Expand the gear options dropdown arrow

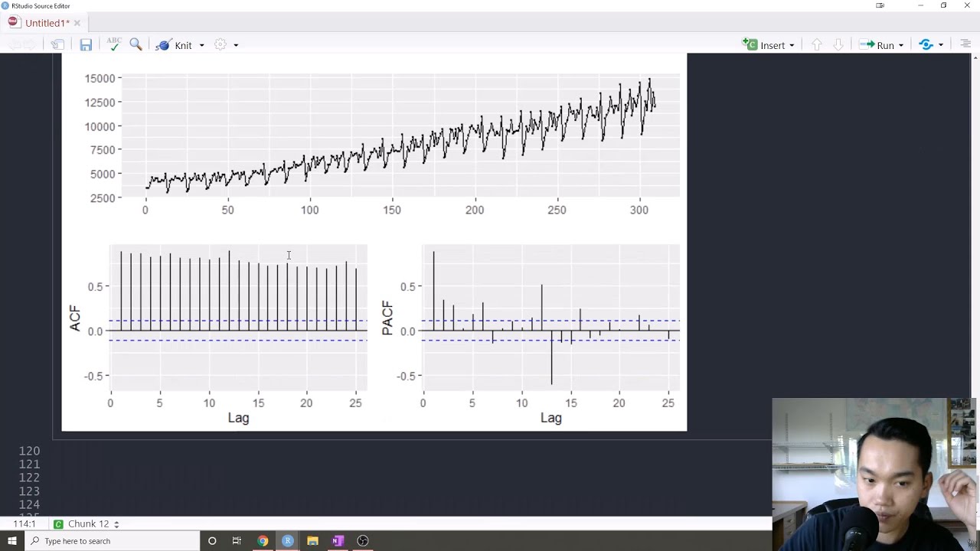point(236,45)
